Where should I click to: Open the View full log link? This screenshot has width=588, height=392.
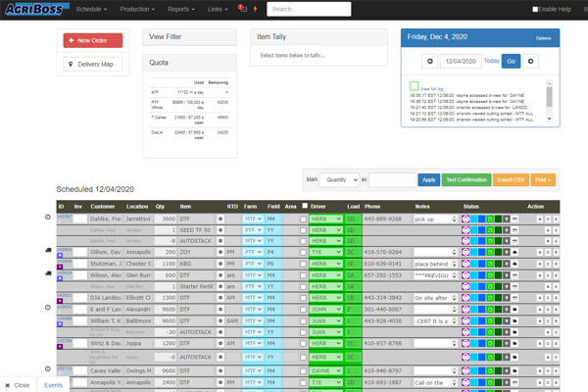click(x=433, y=89)
